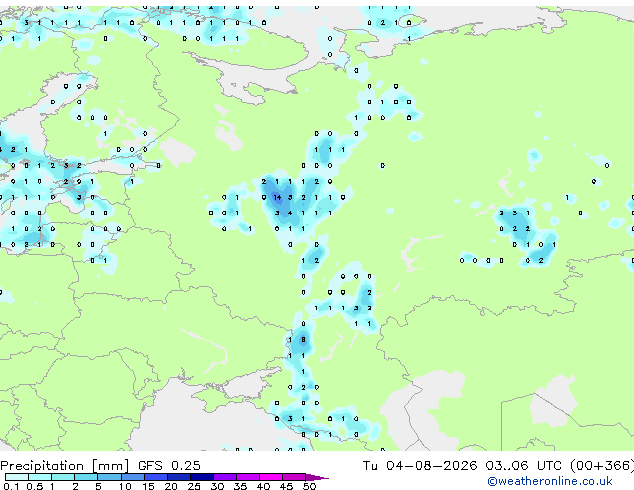Screen dimensions: 634x490
Task: Click the 14 mm precipitation value
Action: (277, 198)
